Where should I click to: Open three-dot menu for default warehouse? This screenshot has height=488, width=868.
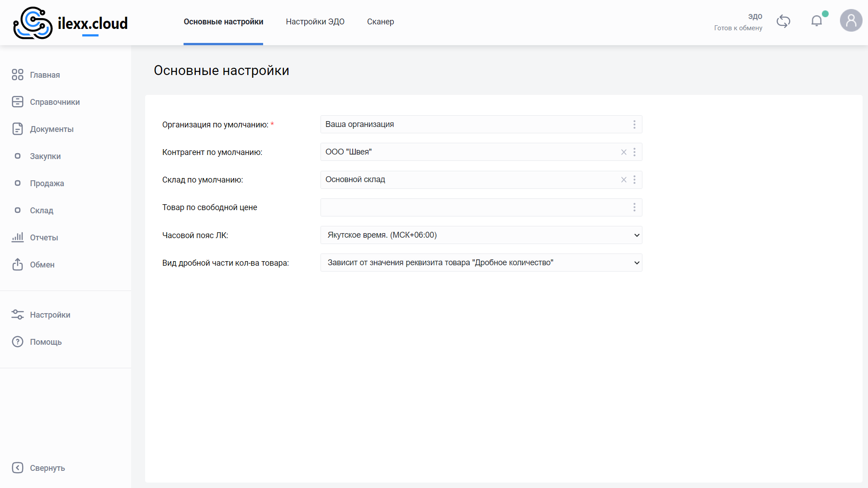(634, 180)
